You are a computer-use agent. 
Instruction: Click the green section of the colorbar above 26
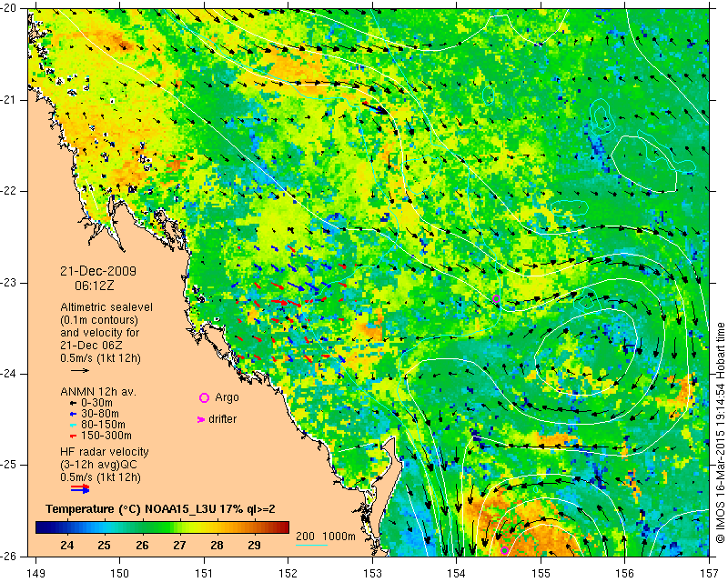142,527
